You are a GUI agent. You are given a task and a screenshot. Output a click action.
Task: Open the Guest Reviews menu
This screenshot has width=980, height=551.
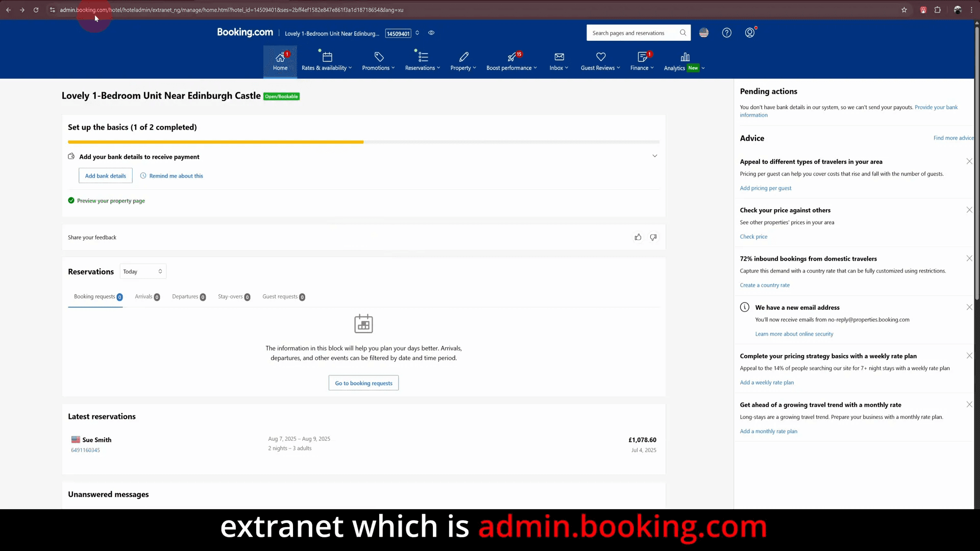[600, 68]
